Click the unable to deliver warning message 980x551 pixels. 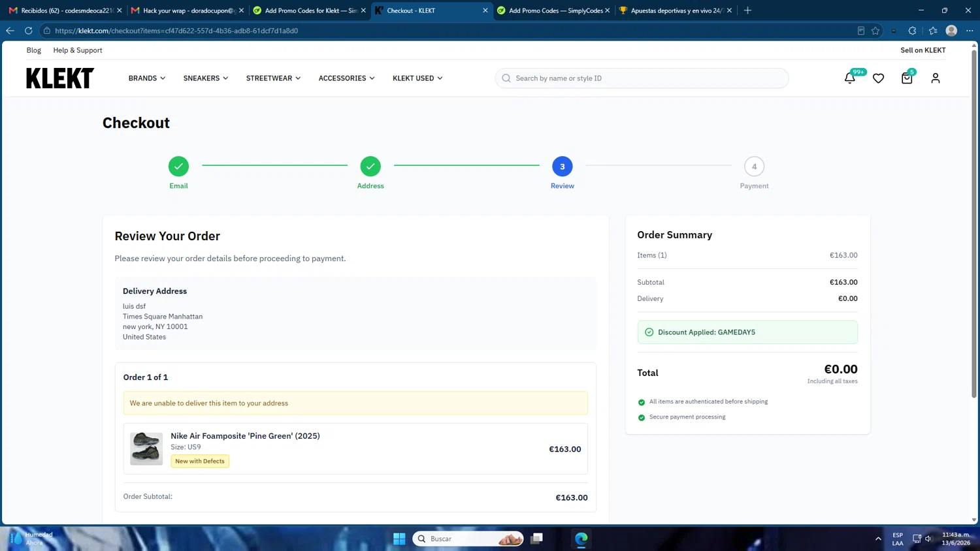click(355, 403)
